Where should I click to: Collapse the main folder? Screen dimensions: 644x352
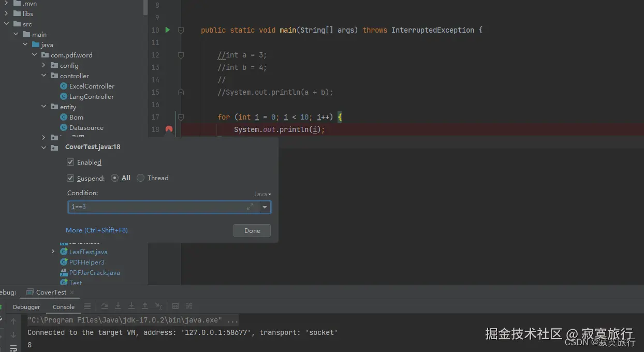click(16, 34)
